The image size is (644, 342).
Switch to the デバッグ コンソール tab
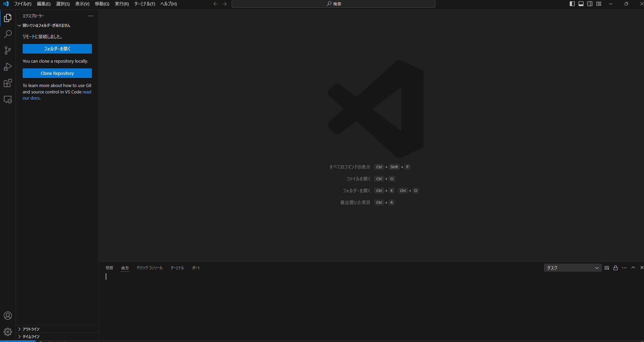[150, 268]
